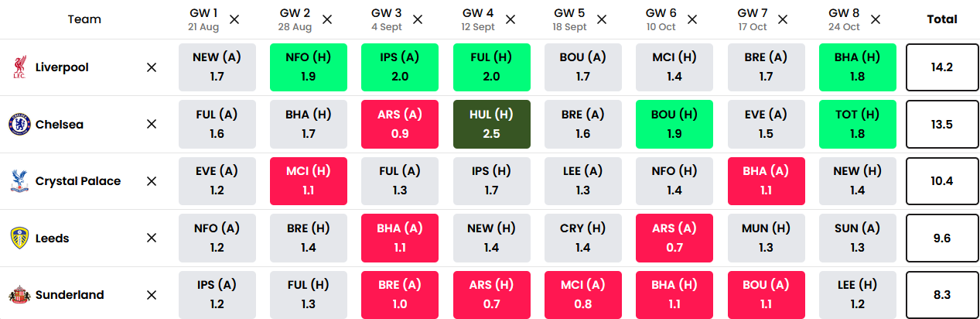The height and width of the screenshot is (319, 980).
Task: Click the Chelsea club crest
Action: [x=19, y=124]
